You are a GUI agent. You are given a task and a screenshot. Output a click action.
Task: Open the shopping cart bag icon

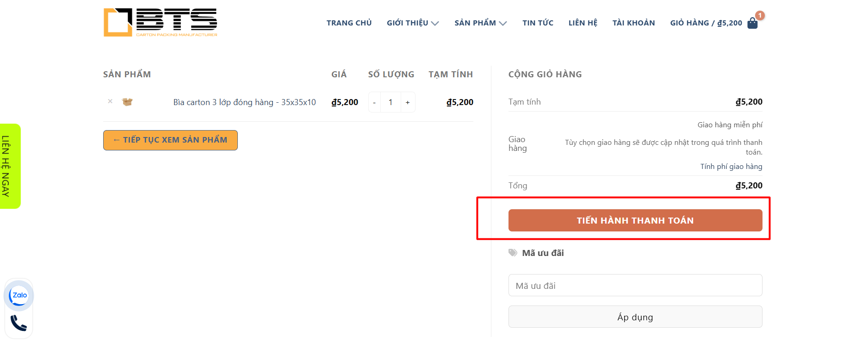[752, 23]
